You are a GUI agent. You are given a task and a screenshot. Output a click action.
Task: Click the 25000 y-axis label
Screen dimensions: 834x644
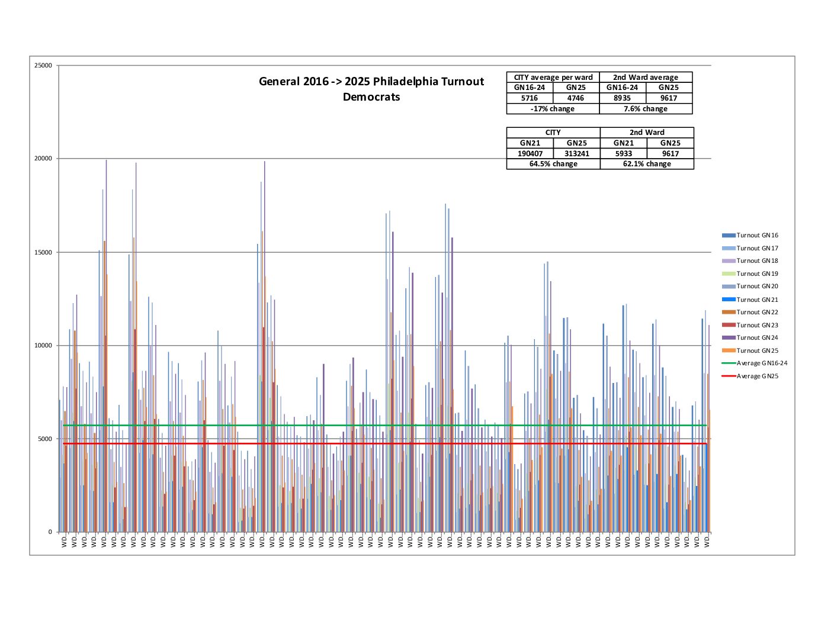[x=43, y=66]
